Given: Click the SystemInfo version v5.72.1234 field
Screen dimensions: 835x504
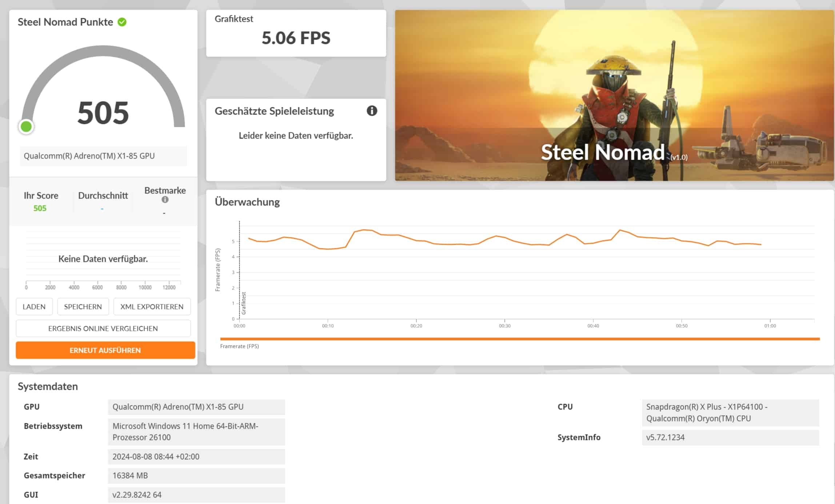Looking at the screenshot, I should coord(730,437).
